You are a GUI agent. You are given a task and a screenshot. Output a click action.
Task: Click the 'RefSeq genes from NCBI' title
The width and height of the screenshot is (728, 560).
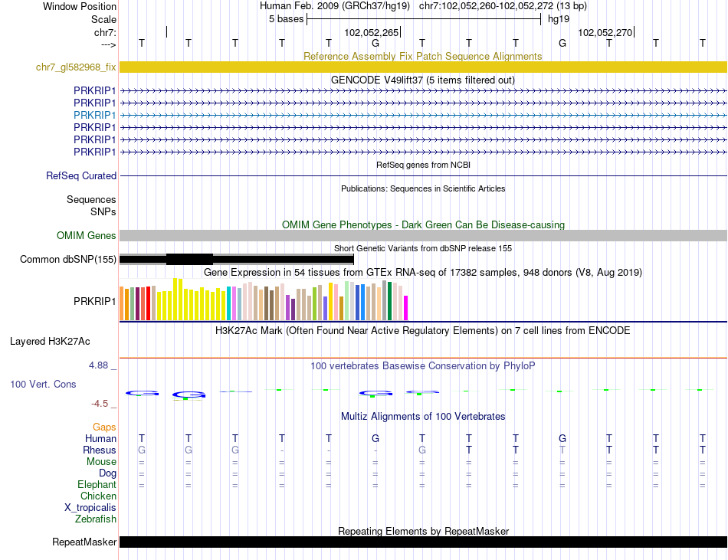[422, 165]
